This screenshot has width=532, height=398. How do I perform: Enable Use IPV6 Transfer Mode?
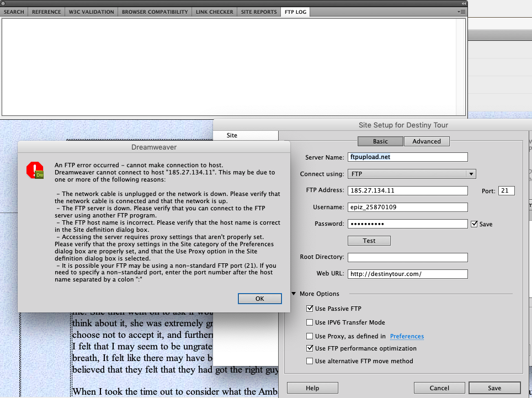(310, 322)
